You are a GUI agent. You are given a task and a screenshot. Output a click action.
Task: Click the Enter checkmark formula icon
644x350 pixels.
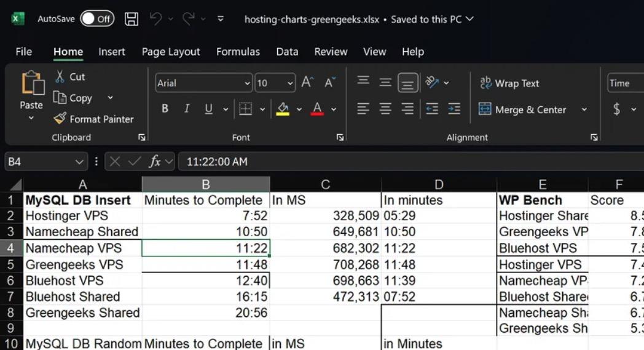135,162
